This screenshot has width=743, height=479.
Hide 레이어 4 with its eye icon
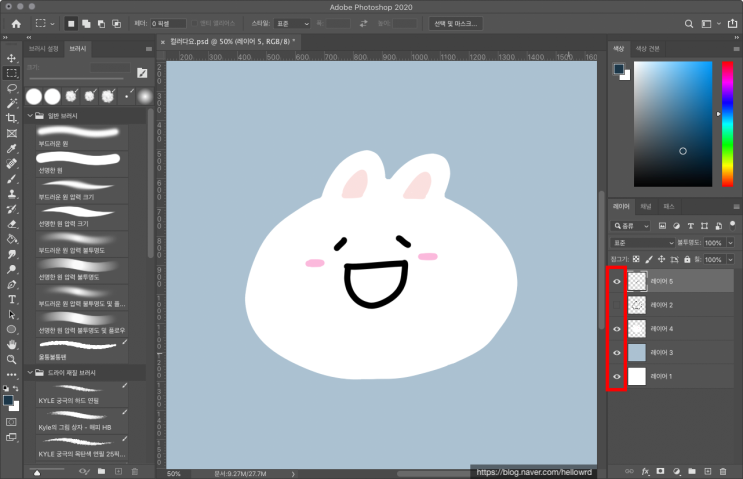click(616, 329)
